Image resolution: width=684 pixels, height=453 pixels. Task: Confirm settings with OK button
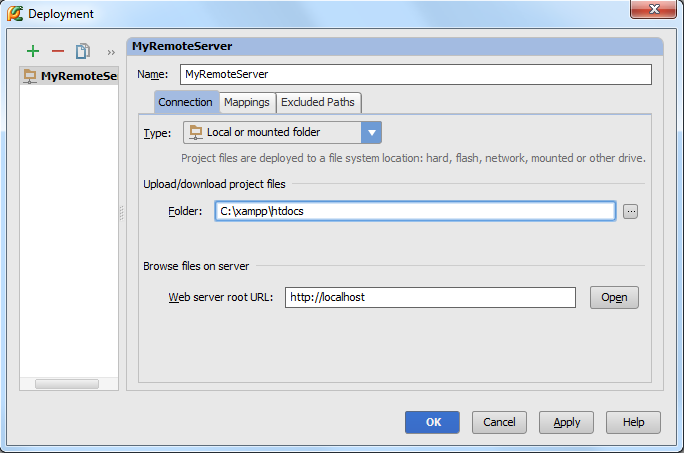point(432,422)
